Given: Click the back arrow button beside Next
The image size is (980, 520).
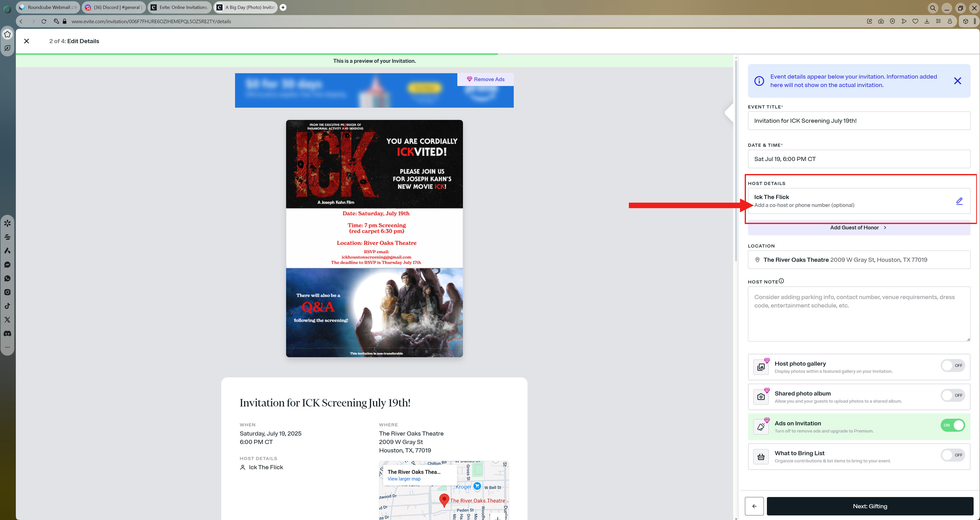Looking at the screenshot, I should click(x=754, y=506).
